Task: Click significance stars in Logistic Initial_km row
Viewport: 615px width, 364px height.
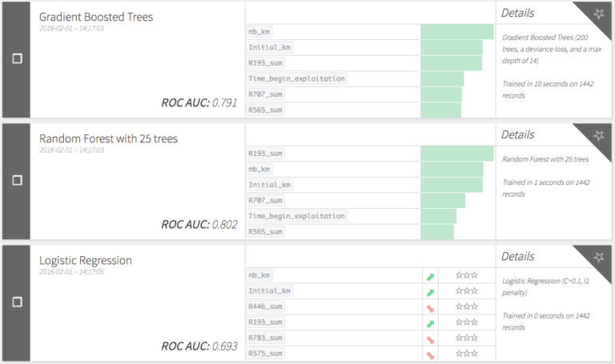Action: [x=467, y=290]
